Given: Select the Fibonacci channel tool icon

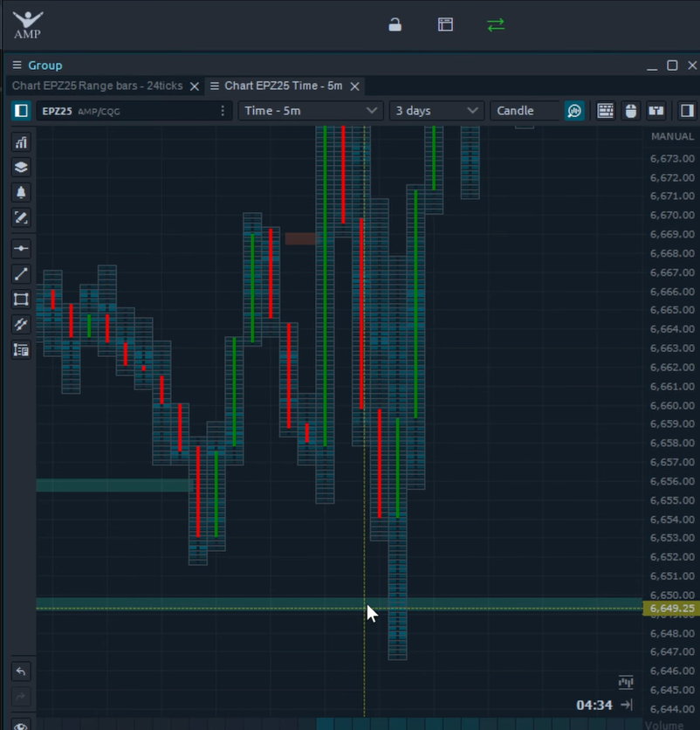Looking at the screenshot, I should pos(21,325).
